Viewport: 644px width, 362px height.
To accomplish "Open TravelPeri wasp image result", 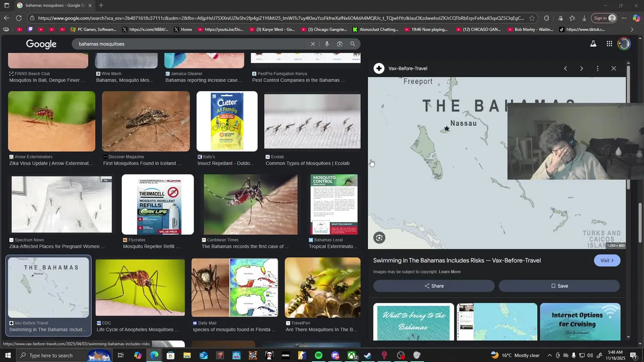I will coord(323,288).
